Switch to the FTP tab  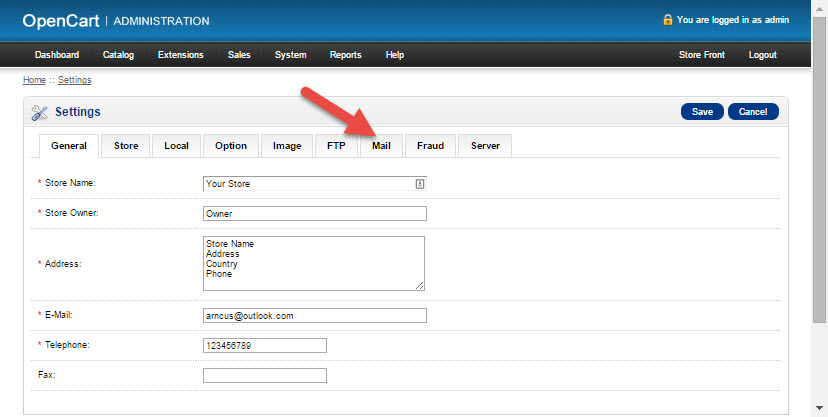[x=336, y=146]
